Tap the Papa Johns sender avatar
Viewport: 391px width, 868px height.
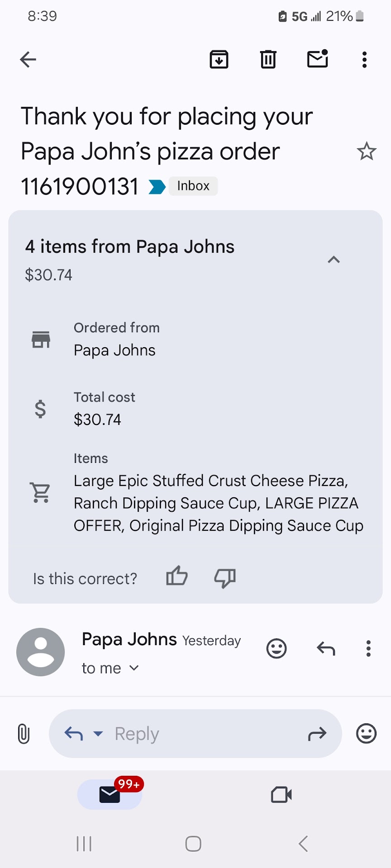(41, 652)
